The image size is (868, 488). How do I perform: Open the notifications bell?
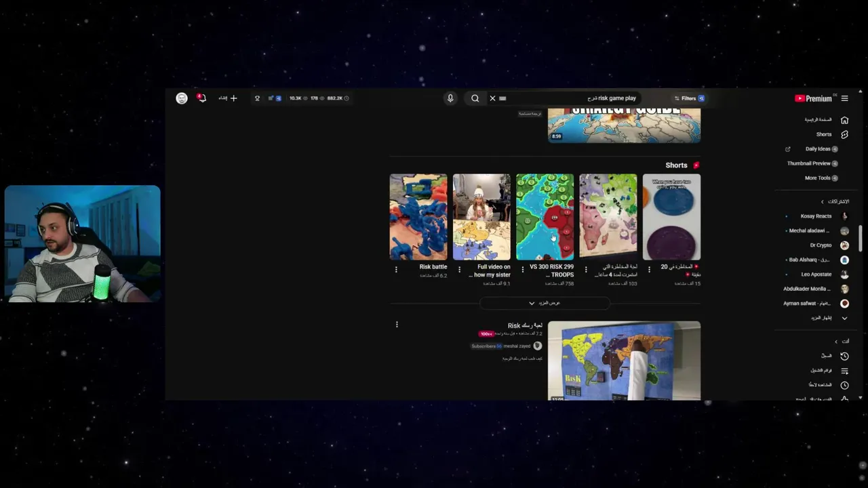[201, 98]
